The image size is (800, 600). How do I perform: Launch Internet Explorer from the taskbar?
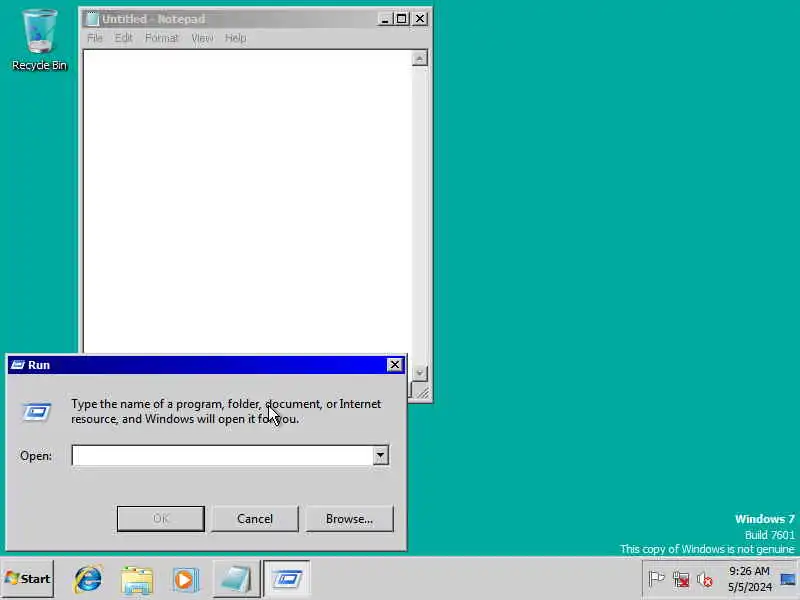[88, 579]
